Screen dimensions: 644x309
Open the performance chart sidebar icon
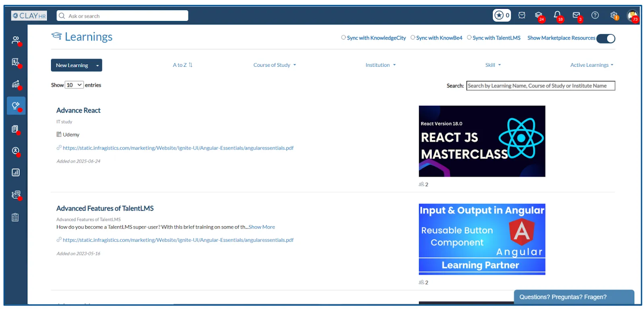(x=16, y=84)
